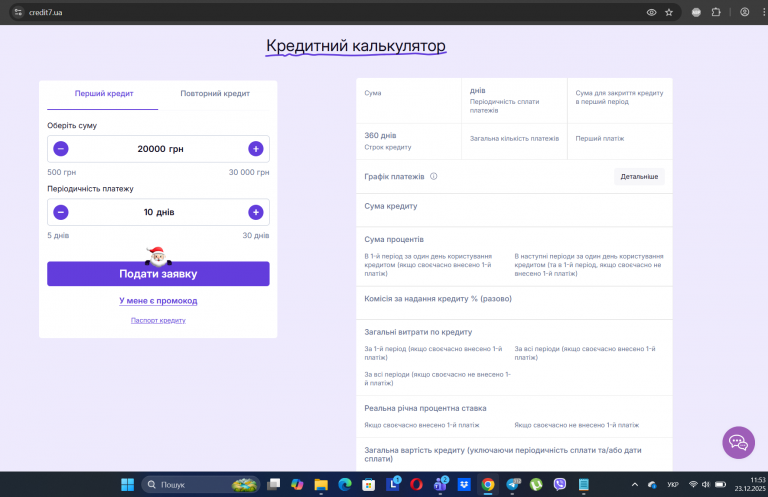This screenshot has height=497, width=768.
Task: Click the Загальна кількість платежів cell
Action: click(x=514, y=141)
